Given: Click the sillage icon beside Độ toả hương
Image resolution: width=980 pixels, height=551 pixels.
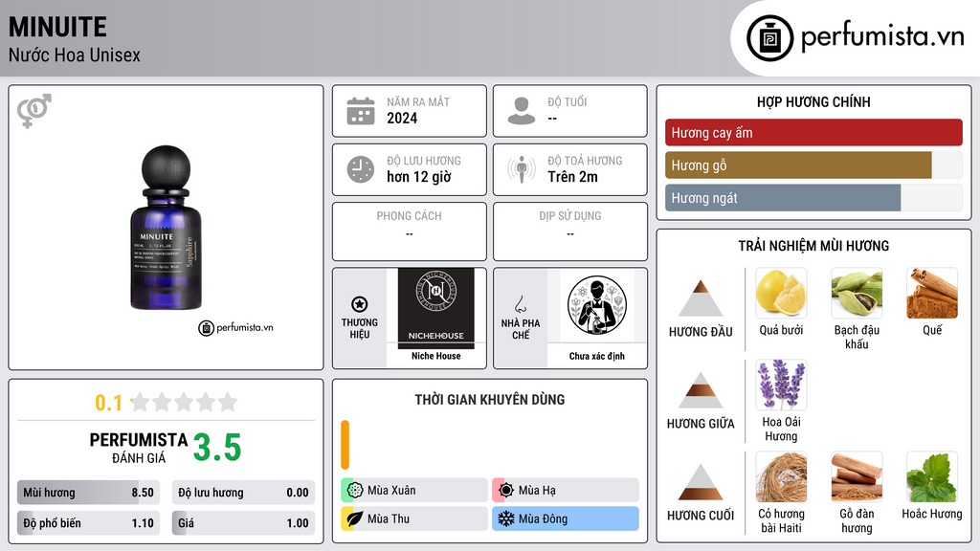Looking at the screenshot, I should point(522,169).
